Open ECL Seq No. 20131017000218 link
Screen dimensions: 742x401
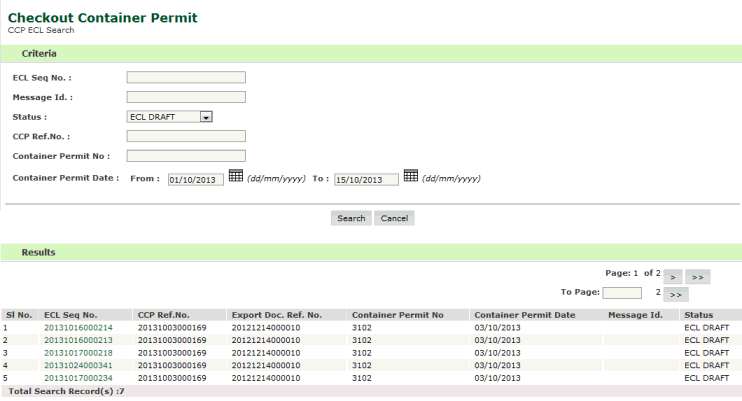[78, 353]
